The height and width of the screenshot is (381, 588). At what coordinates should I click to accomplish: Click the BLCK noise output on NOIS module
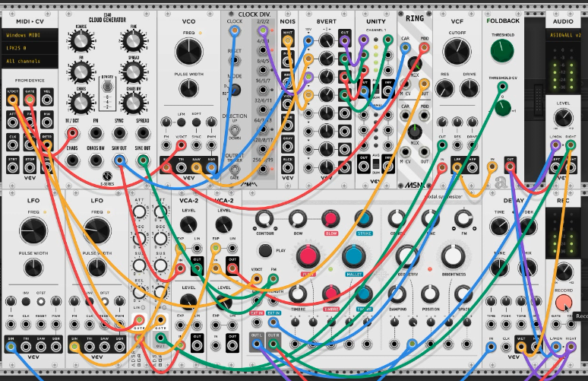(x=288, y=167)
